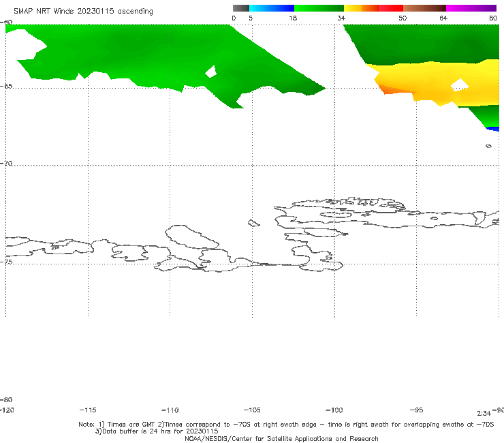Click the title 'SMAP NRT Winds 20230115 ascending'
This screenshot has width=504, height=443.
click(x=83, y=11)
